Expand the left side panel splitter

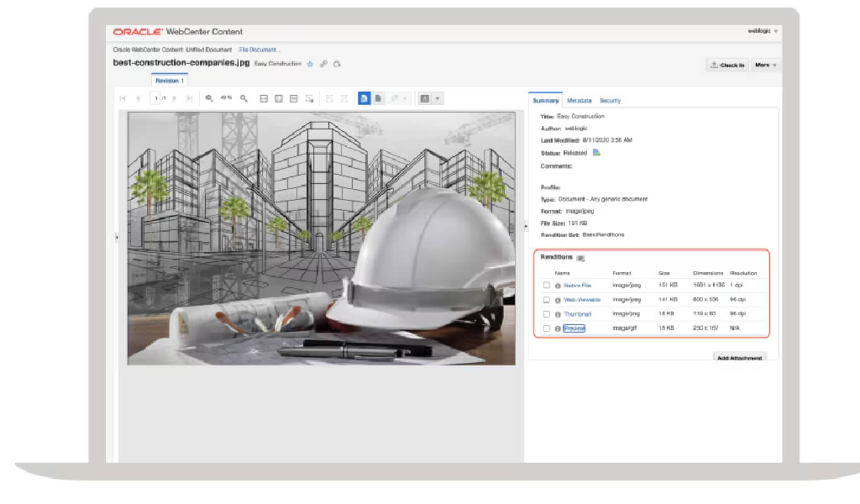[x=117, y=237]
